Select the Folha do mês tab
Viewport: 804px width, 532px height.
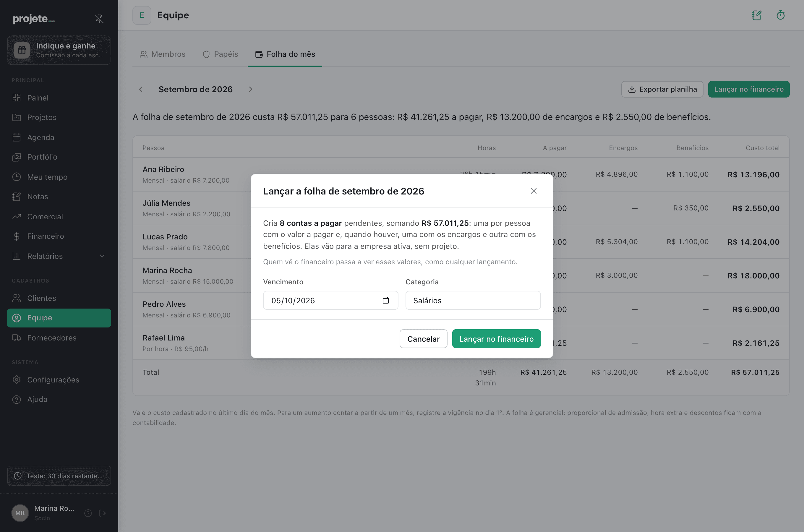(x=285, y=54)
